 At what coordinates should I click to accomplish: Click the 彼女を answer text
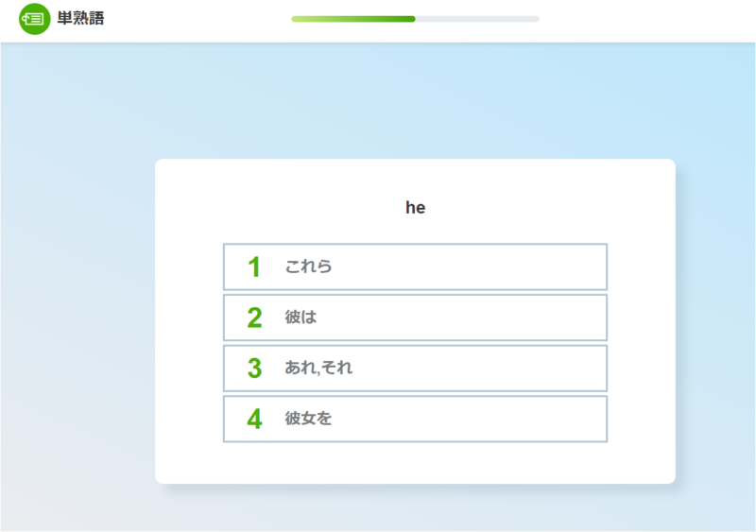[x=308, y=419]
